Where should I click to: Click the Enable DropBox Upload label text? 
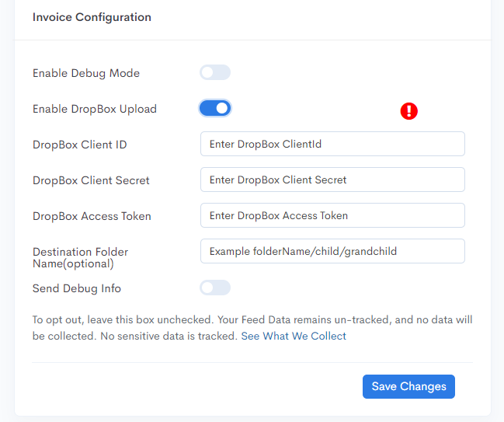(x=95, y=109)
